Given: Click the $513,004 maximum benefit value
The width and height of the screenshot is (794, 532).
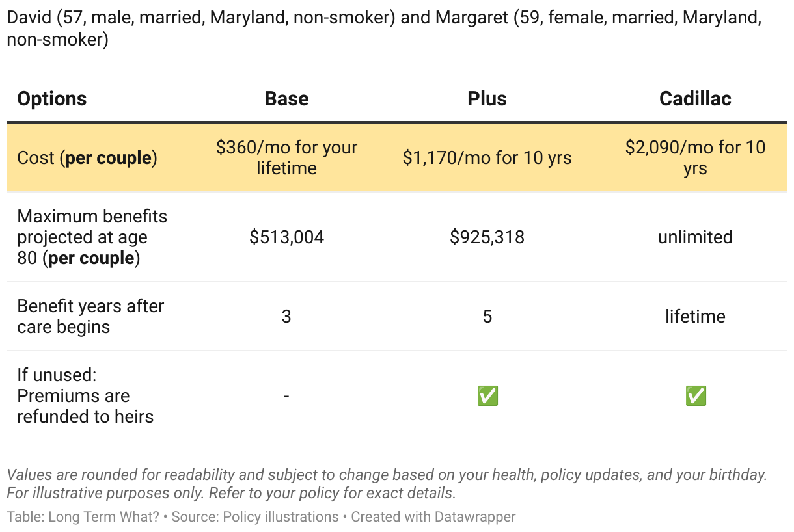Looking at the screenshot, I should pos(286,237).
